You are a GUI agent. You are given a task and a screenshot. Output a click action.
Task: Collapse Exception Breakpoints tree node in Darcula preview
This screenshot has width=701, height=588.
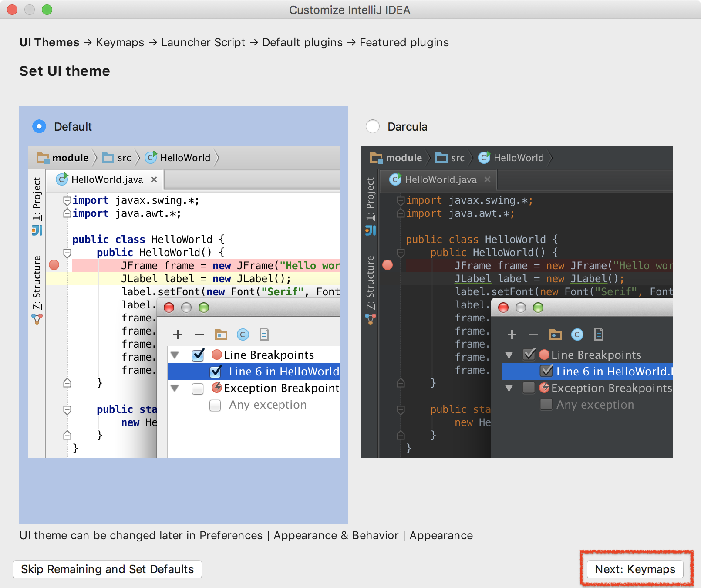(509, 388)
